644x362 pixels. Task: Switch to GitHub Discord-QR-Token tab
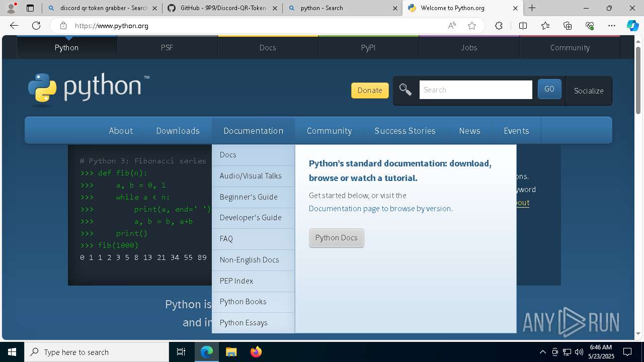point(222,8)
